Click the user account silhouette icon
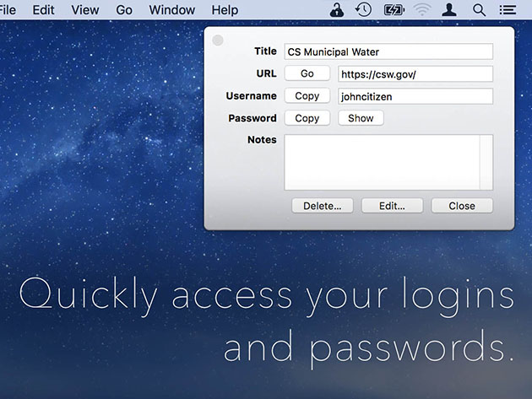The image size is (532, 399). click(x=449, y=10)
